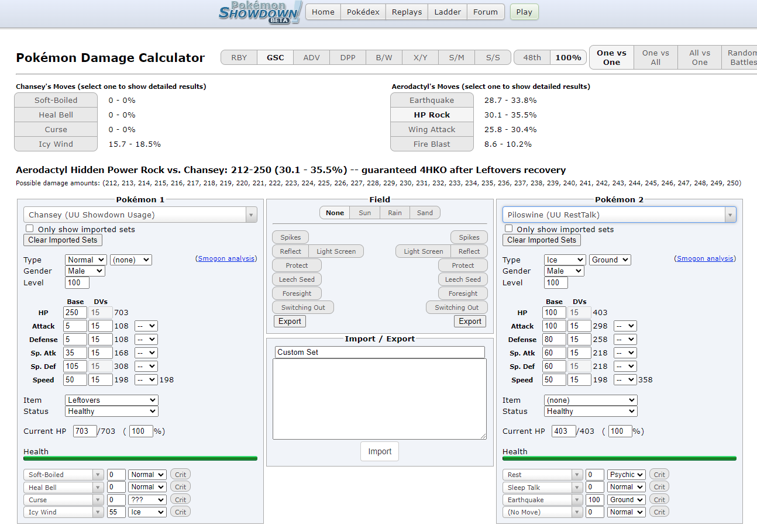Click Crit for Icy Wind

(181, 512)
